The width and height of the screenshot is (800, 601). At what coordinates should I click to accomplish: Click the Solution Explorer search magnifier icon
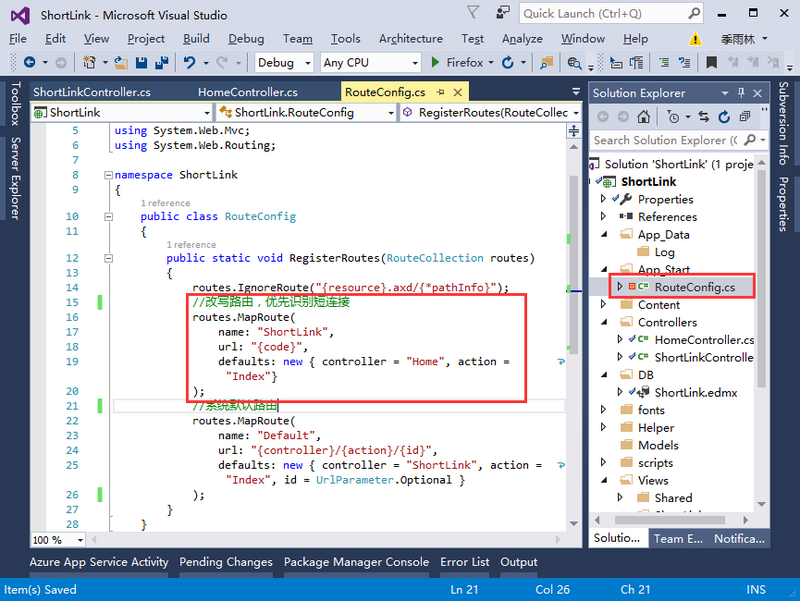tap(749, 140)
